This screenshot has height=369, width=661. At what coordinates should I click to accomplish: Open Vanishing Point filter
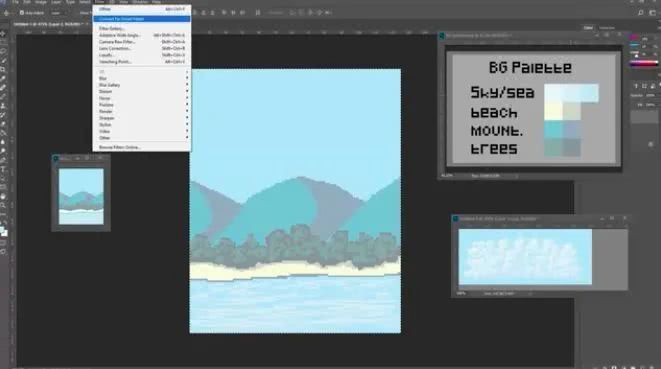(x=142, y=62)
